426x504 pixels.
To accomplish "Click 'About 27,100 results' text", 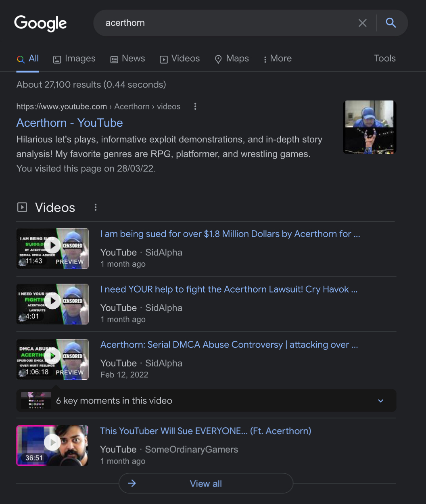I will (x=91, y=85).
